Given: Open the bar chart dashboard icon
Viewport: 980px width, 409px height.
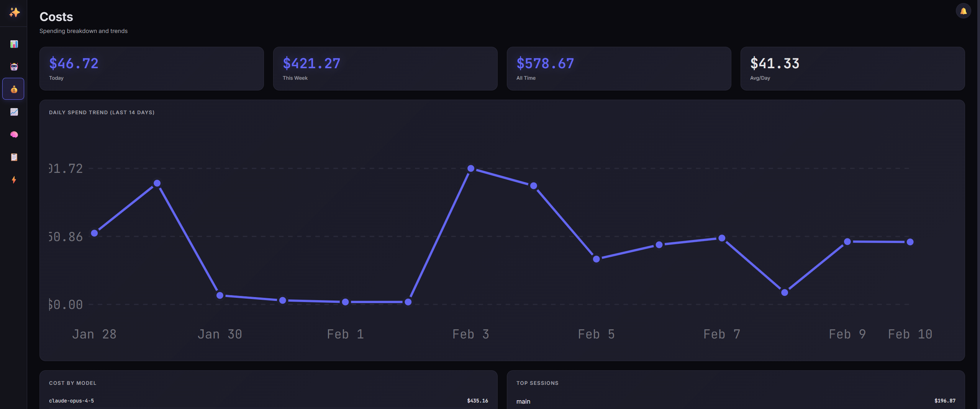Looking at the screenshot, I should 14,44.
